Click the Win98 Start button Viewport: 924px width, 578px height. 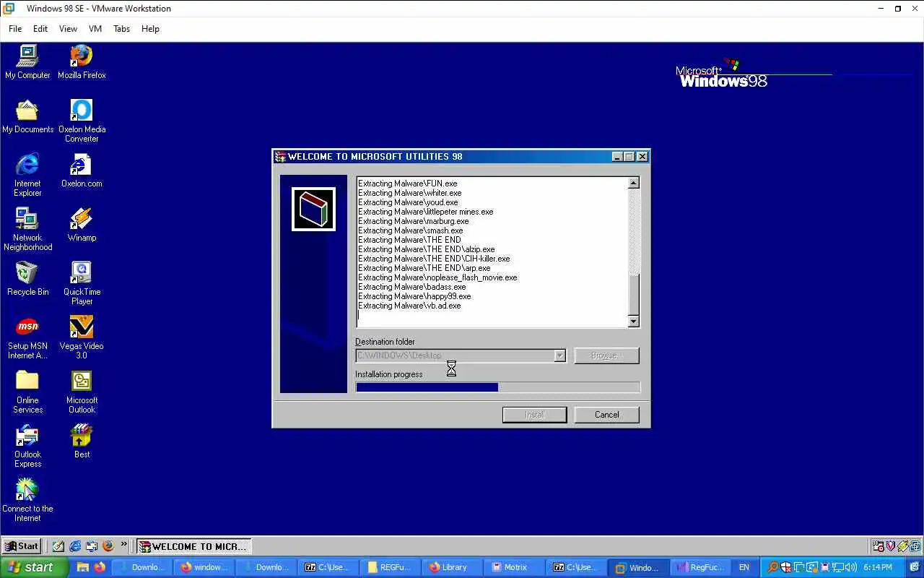click(21, 546)
